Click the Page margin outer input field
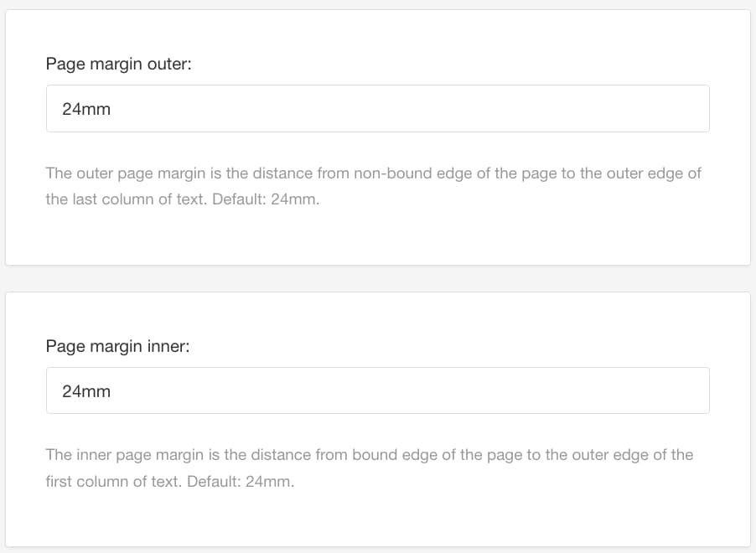 [377, 108]
